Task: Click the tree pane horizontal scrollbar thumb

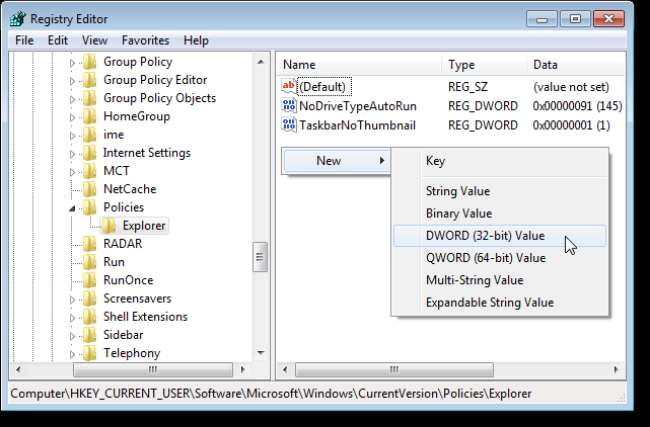Action: pos(153,369)
